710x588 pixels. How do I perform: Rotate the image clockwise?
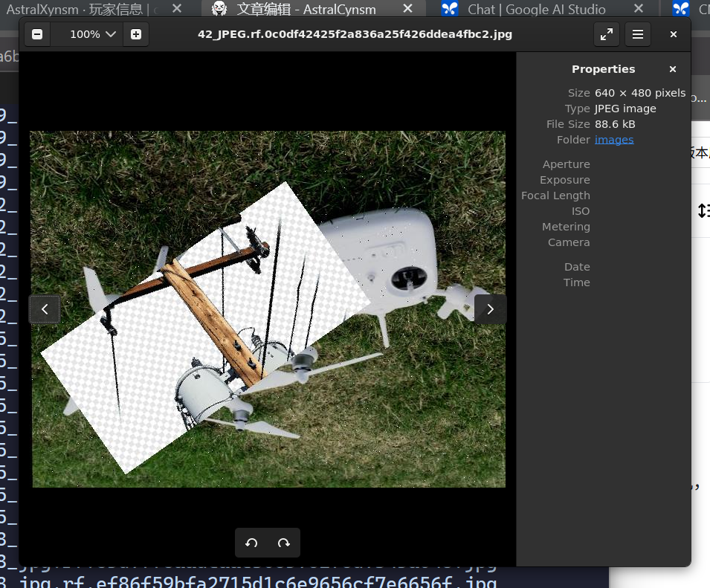283,543
